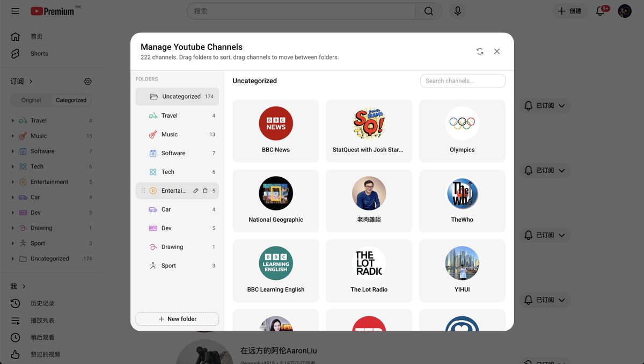Click the account avatar in top bar
Screen dimensions: 644x364
(625, 11)
